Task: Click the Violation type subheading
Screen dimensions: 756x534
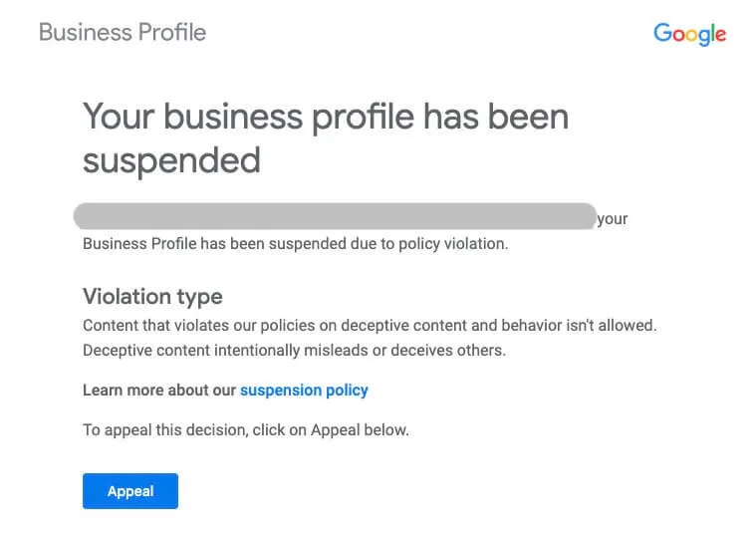Action: [152, 296]
